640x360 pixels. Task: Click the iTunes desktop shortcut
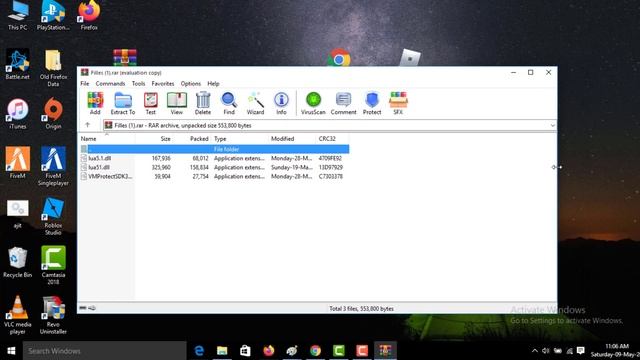pyautogui.click(x=17, y=114)
